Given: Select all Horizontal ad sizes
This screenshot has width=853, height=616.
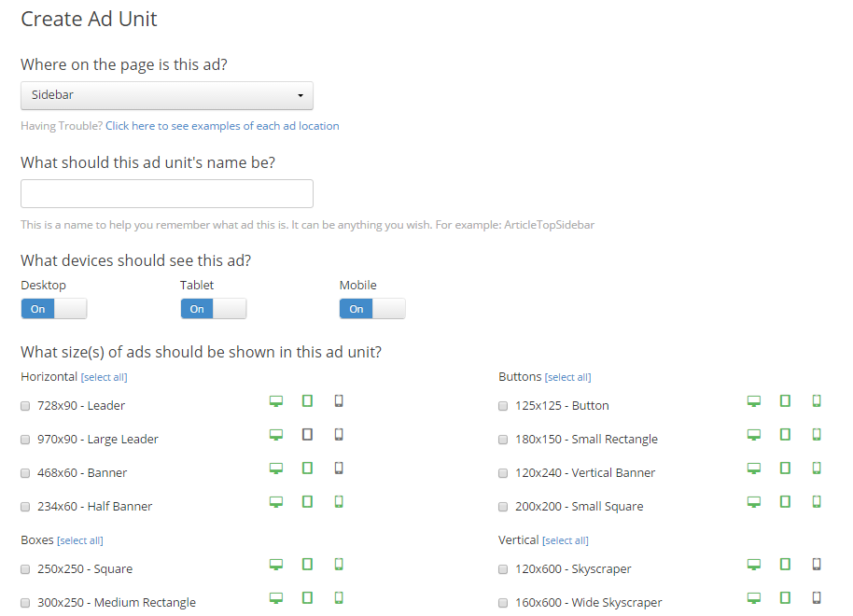Looking at the screenshot, I should 104,377.
